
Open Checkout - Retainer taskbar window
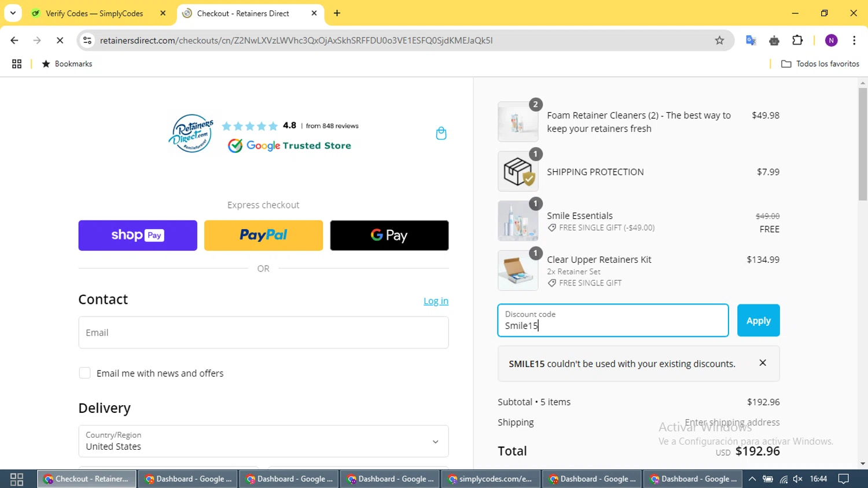87,479
